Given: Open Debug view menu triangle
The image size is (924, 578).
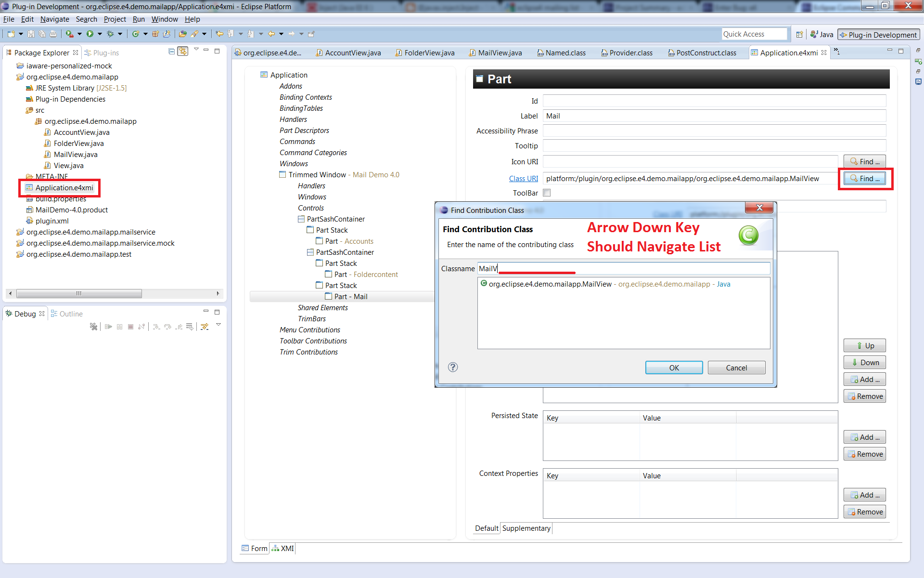Looking at the screenshot, I should [218, 325].
